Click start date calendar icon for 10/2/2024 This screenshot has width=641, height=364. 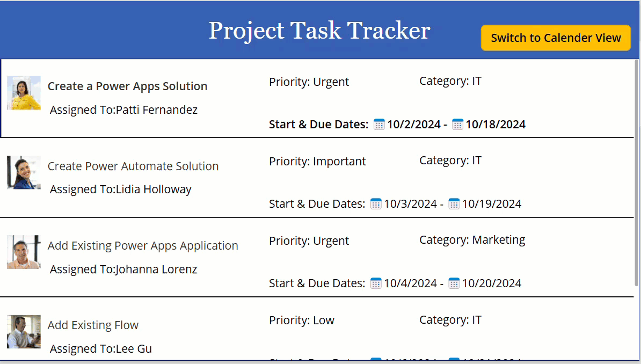[379, 125]
